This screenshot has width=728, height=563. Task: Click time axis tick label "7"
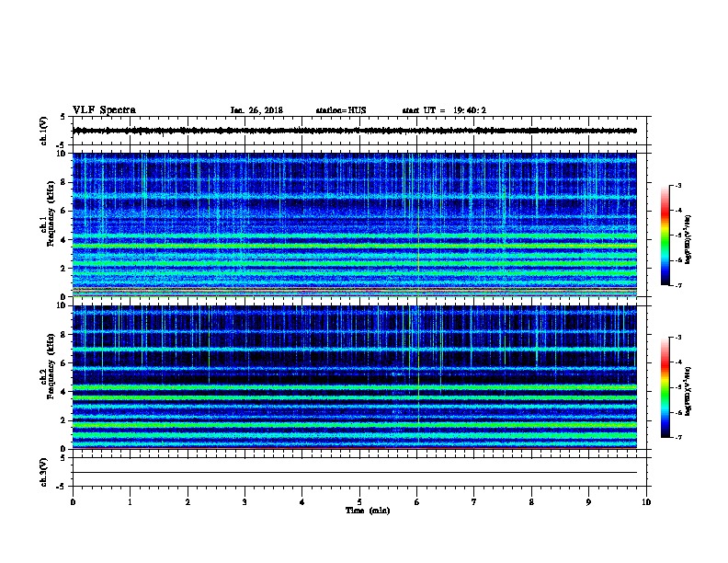[474, 502]
